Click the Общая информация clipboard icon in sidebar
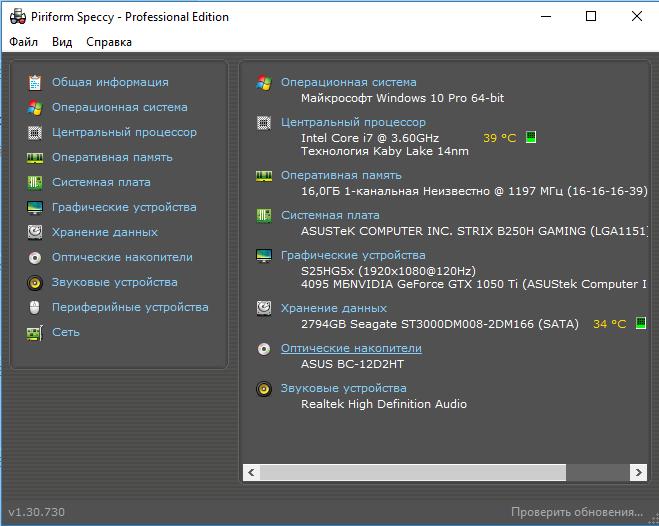 click(x=35, y=83)
